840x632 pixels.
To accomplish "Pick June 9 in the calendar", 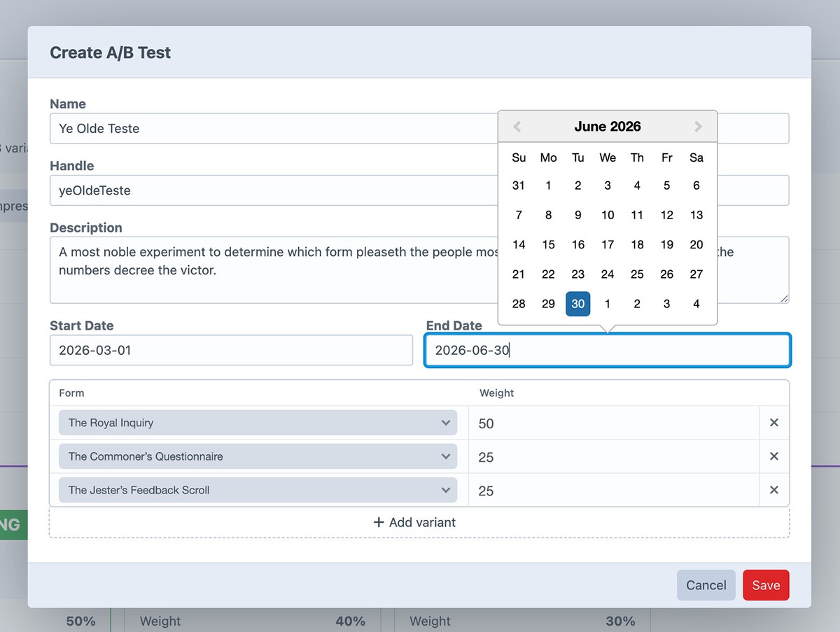I will pyautogui.click(x=578, y=215).
